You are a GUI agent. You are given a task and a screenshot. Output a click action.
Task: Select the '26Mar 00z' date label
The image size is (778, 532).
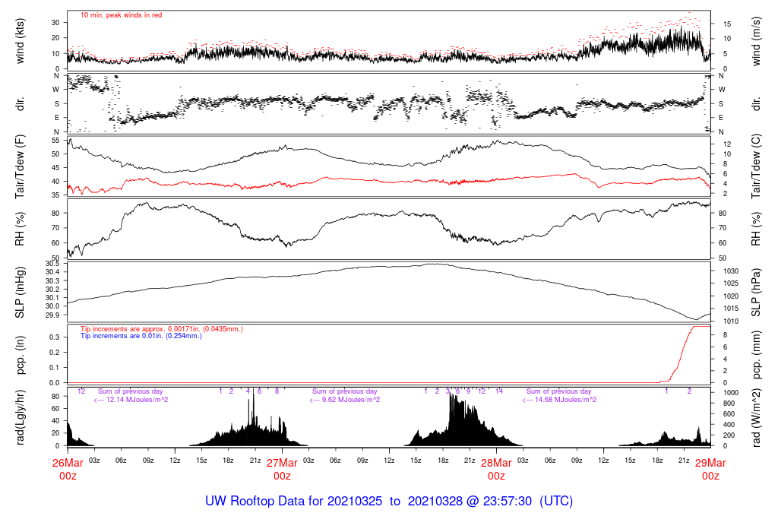coord(68,470)
